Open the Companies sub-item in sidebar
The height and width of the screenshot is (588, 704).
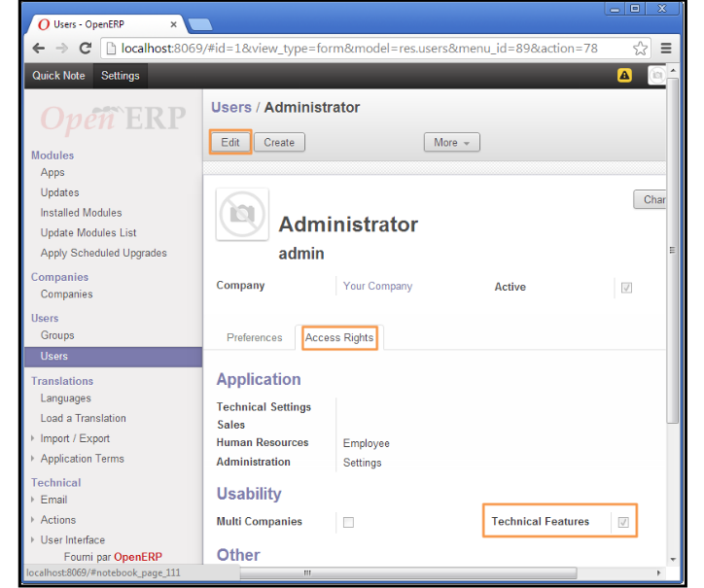[66, 294]
